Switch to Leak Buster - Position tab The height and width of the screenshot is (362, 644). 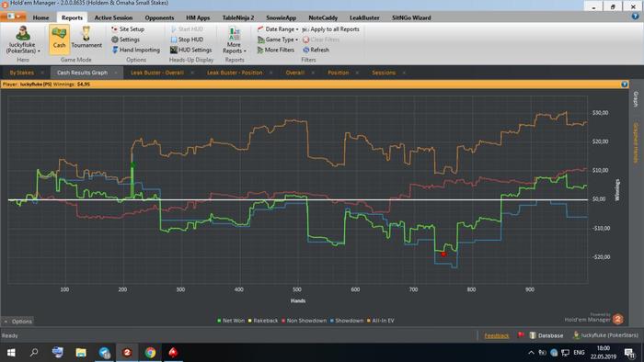tap(235, 73)
